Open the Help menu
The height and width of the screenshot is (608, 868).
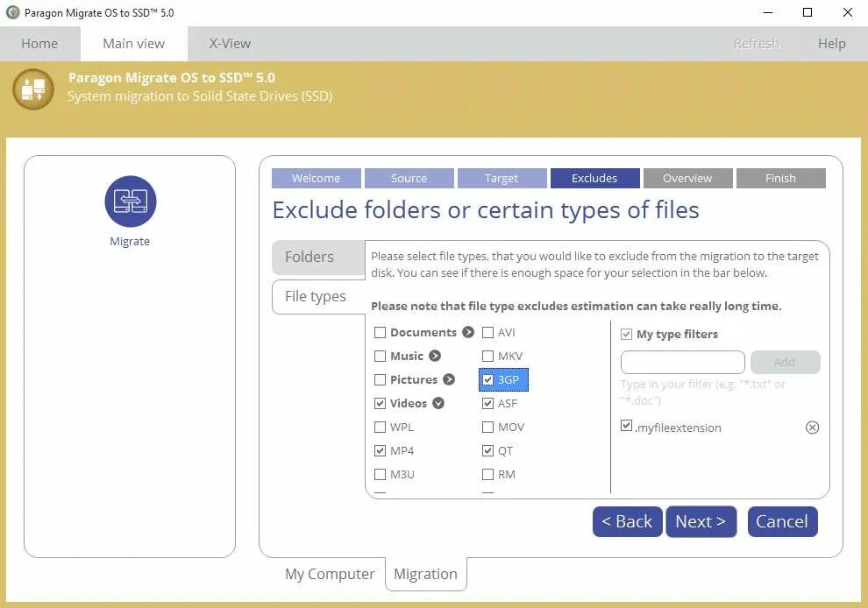point(831,44)
